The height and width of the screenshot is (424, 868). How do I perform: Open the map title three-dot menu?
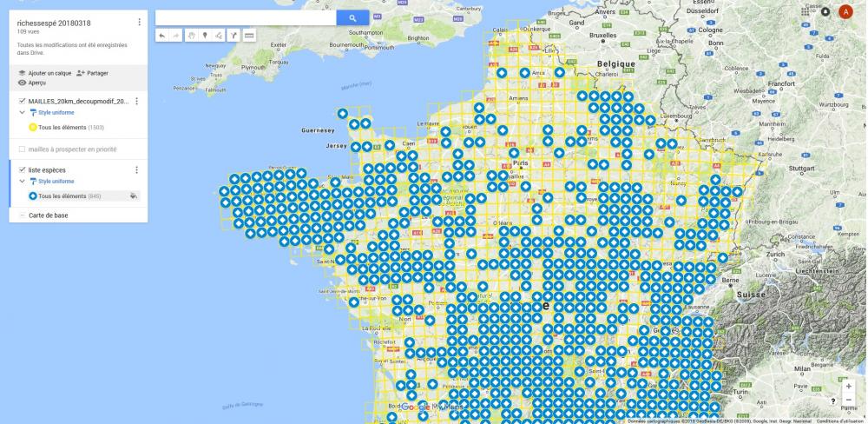[140, 22]
